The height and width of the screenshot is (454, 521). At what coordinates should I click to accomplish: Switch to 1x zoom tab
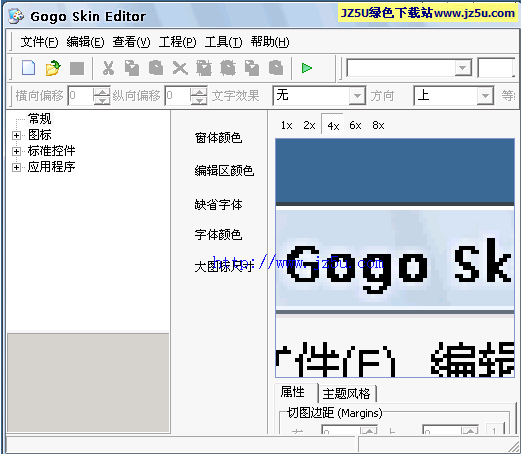[286, 125]
